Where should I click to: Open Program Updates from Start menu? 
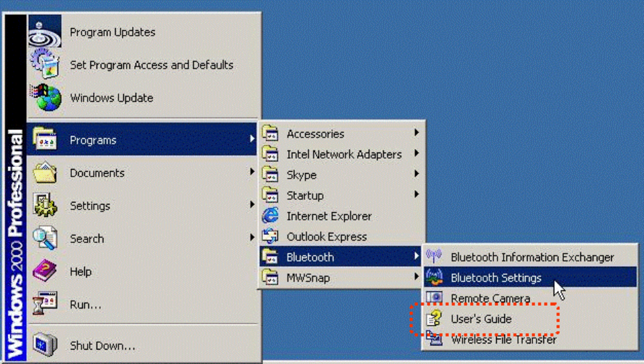click(143, 32)
